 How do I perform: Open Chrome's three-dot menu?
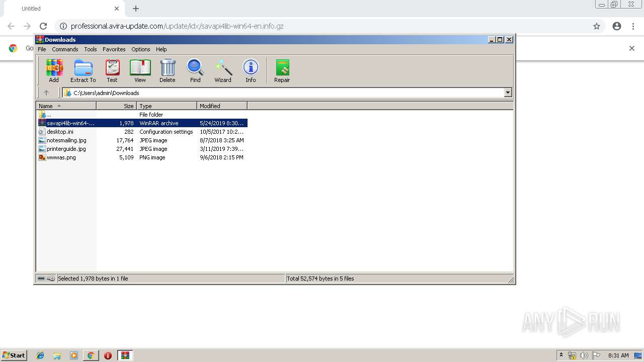(633, 26)
